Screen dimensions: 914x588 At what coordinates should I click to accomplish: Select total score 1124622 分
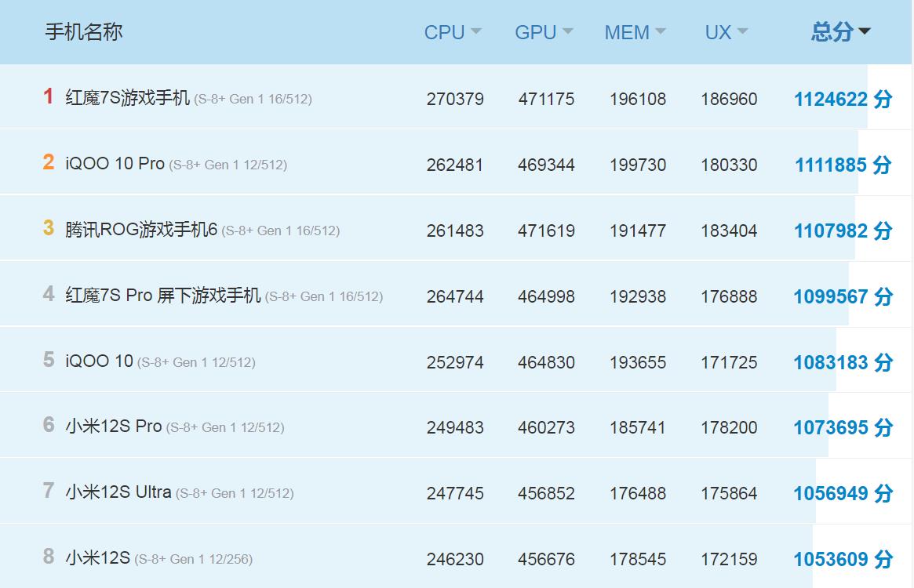843,99
